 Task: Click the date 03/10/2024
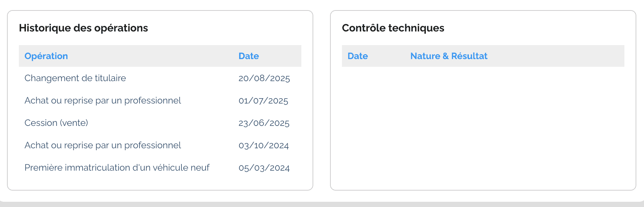click(x=263, y=145)
